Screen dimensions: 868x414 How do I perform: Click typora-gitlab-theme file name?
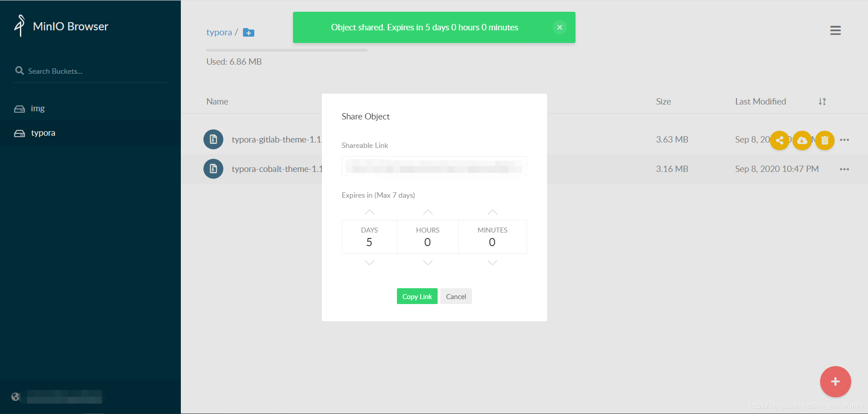276,139
